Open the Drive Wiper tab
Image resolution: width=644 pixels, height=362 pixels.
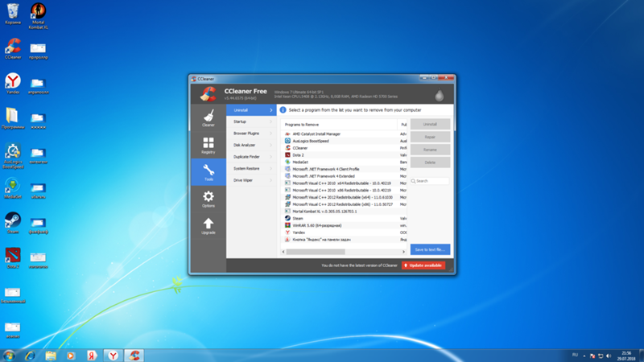(x=251, y=180)
